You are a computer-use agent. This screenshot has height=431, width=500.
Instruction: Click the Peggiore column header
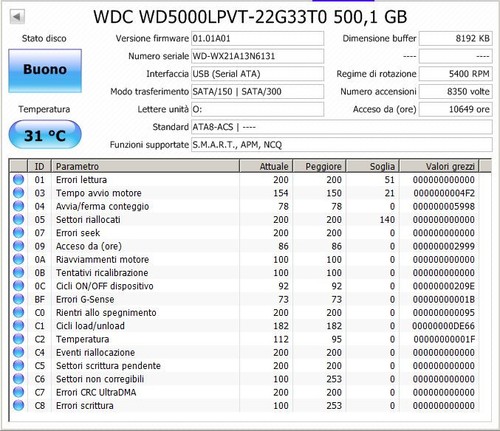point(319,166)
